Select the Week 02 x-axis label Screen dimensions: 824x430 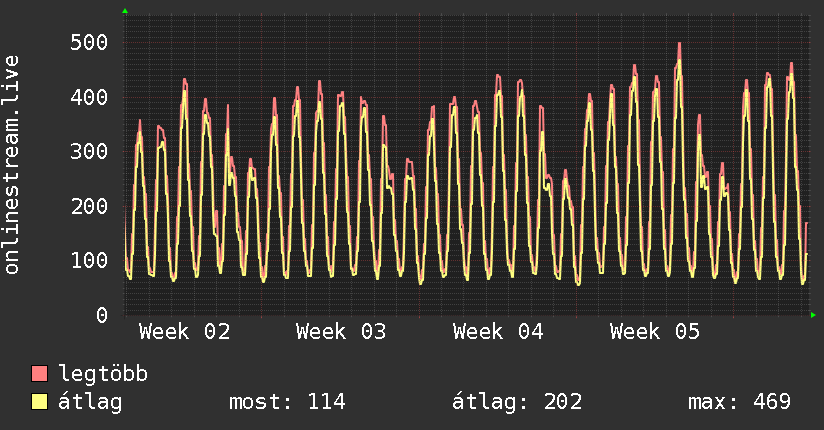click(x=184, y=332)
